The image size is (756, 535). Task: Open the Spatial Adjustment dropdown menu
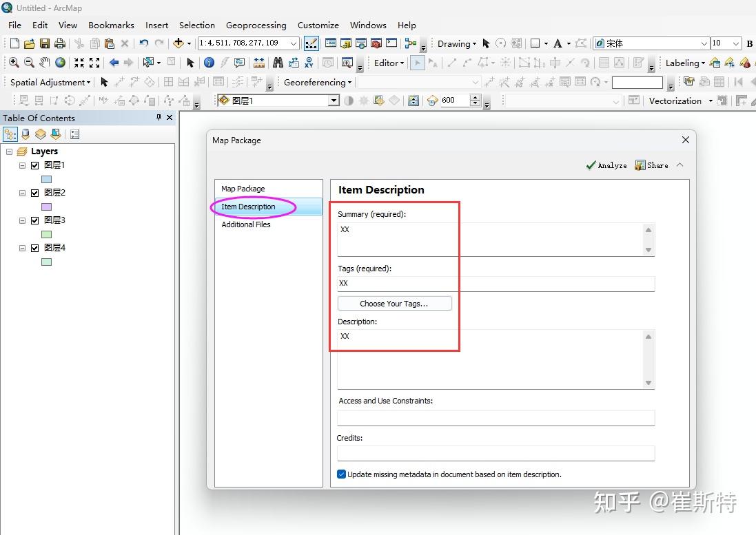50,83
